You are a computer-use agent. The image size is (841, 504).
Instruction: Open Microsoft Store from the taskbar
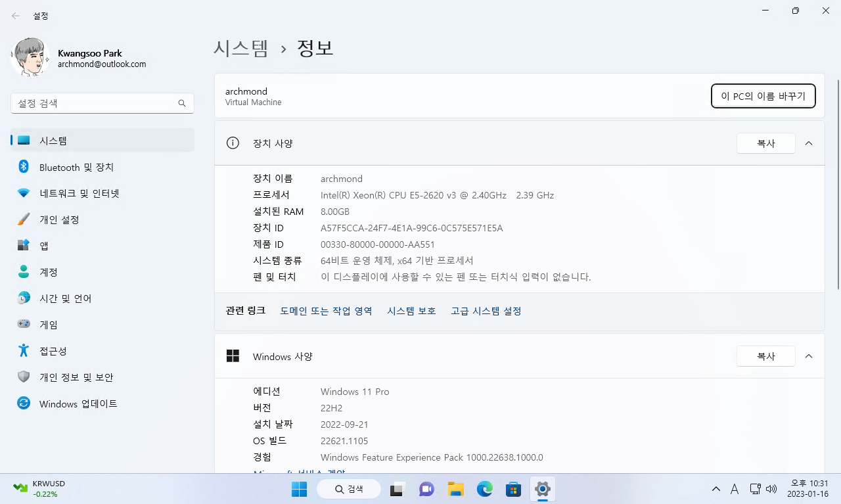[513, 489]
